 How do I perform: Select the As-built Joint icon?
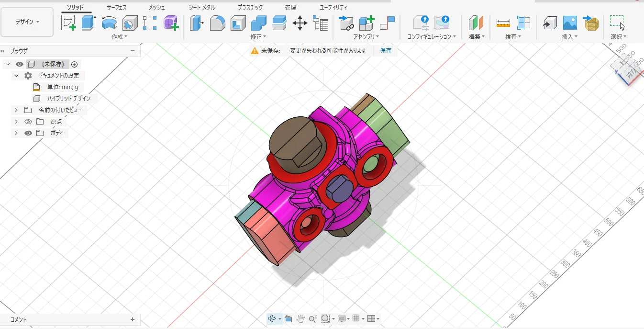[x=387, y=23]
